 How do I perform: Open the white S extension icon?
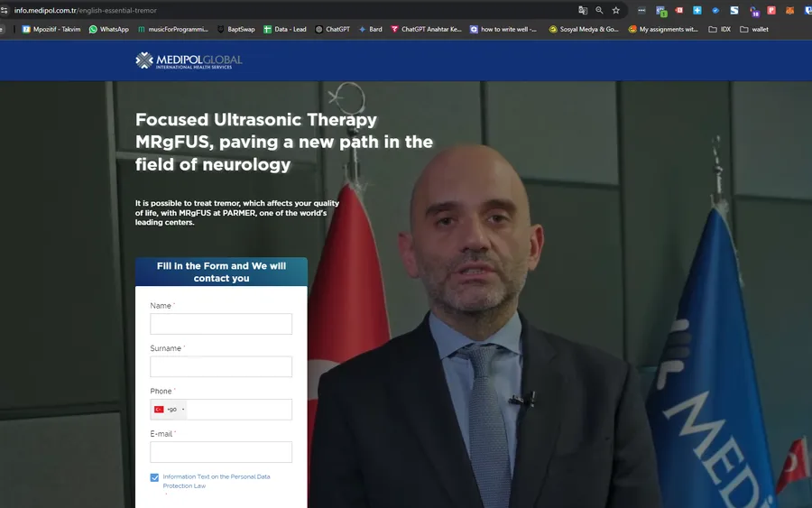pyautogui.click(x=734, y=10)
